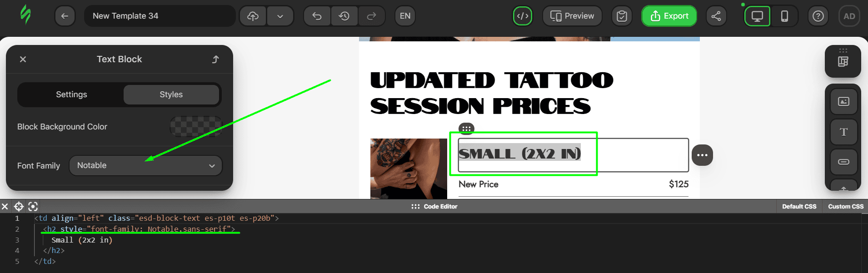The image size is (868, 273).
Task: Switch to mobile view mode
Action: tap(784, 16)
